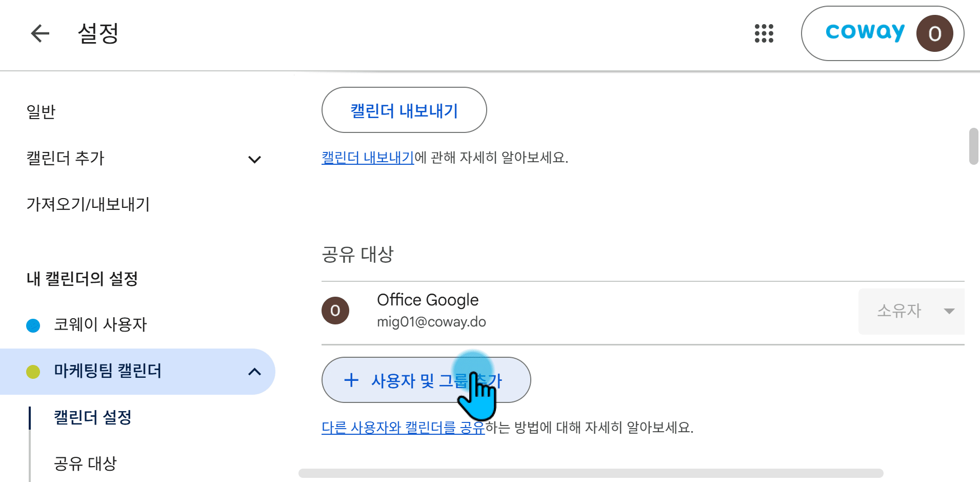Collapse the 마케팅팀 캘린더 section
The height and width of the screenshot is (482, 980).
[254, 372]
